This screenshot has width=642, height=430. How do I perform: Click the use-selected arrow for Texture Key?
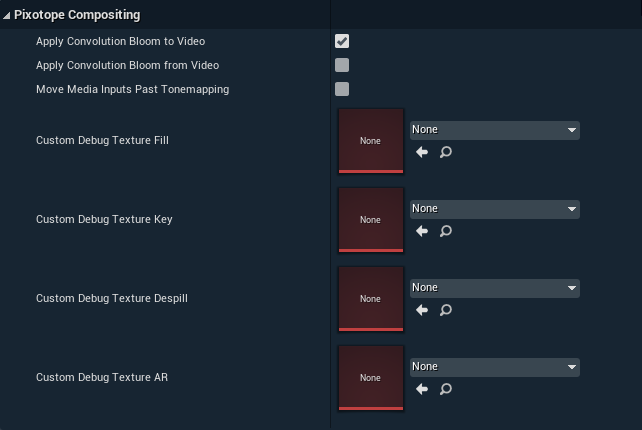tap(422, 231)
